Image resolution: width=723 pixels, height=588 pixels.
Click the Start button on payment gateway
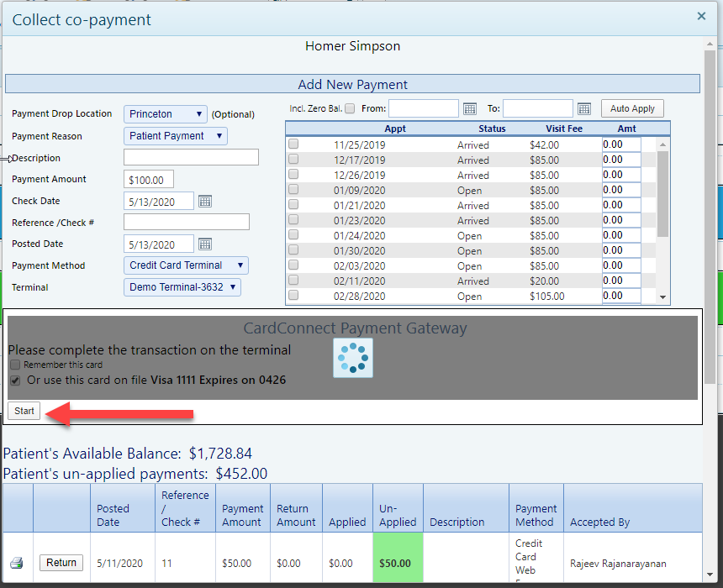[23, 411]
